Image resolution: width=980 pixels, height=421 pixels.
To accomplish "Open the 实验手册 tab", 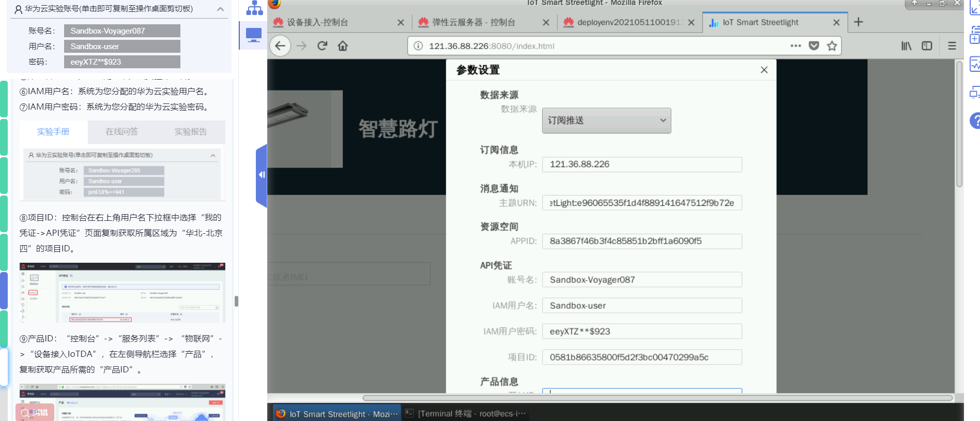I will 53,132.
